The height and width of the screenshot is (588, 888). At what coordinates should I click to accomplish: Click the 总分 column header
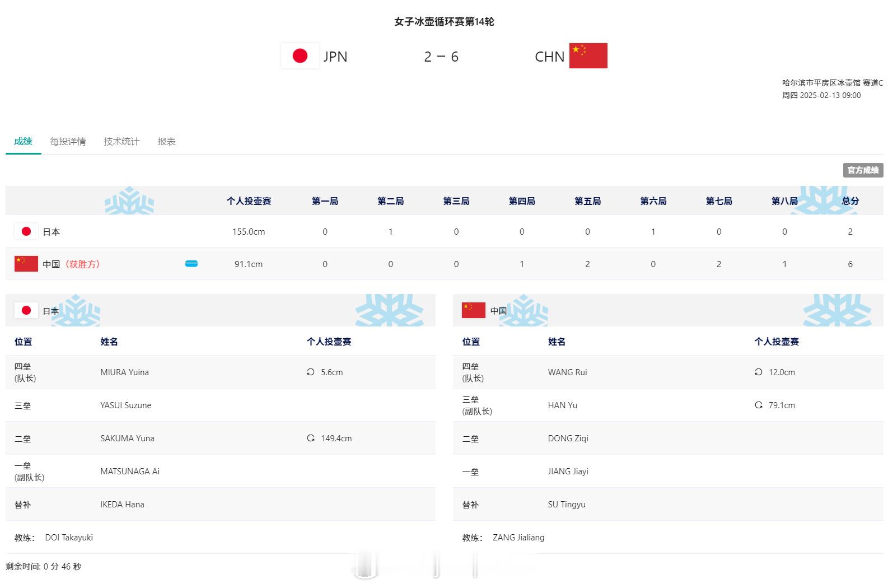coord(850,201)
